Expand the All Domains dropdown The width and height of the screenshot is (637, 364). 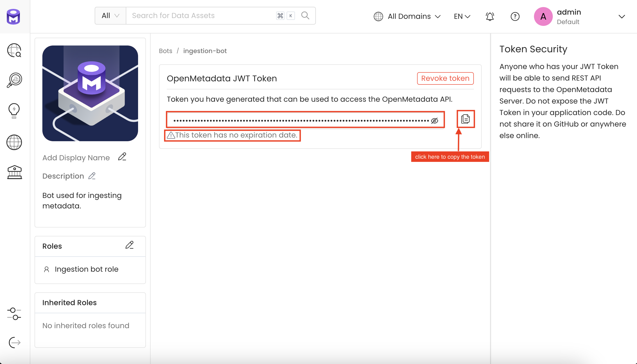tap(407, 16)
